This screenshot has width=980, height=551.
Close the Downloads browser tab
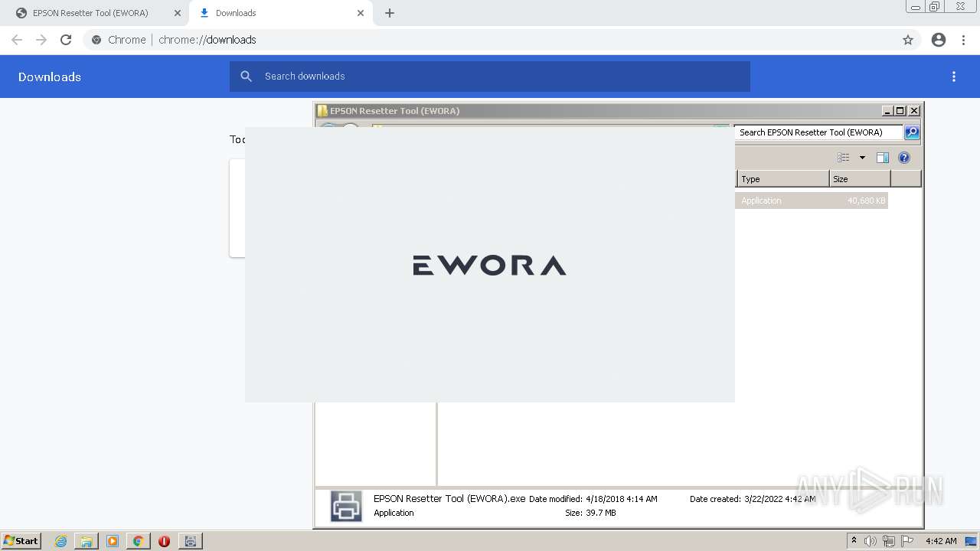coord(361,13)
